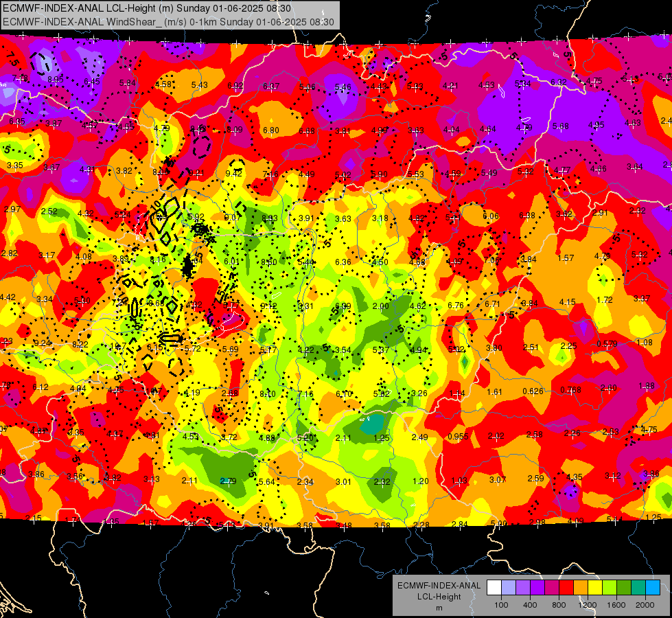Click wind shear value 0.955

pos(458,437)
